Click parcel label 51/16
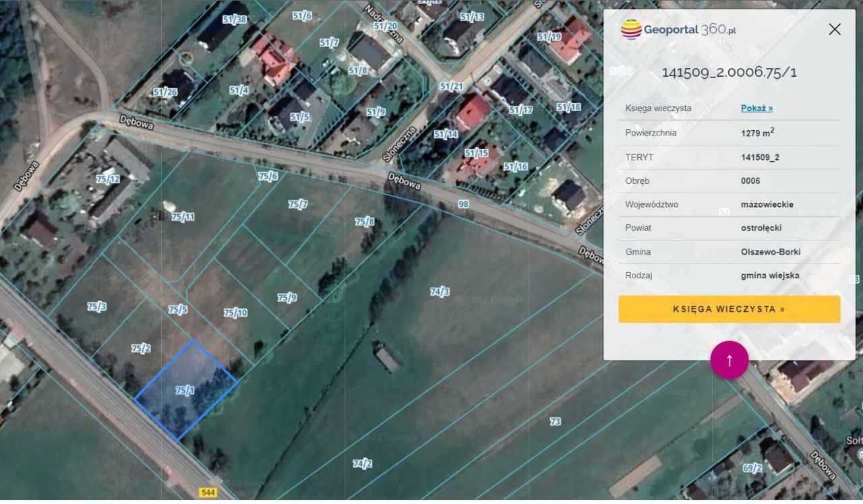 pos(515,166)
